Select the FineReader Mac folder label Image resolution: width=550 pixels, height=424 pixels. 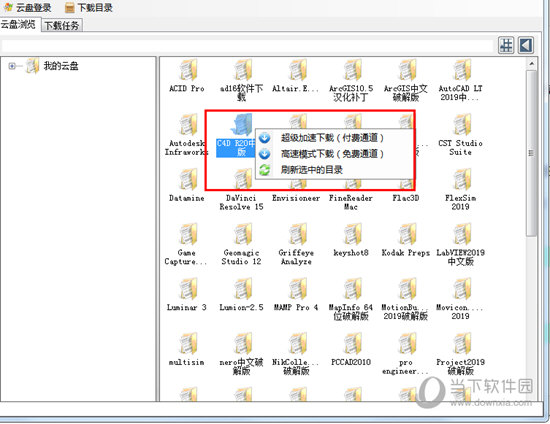351,202
